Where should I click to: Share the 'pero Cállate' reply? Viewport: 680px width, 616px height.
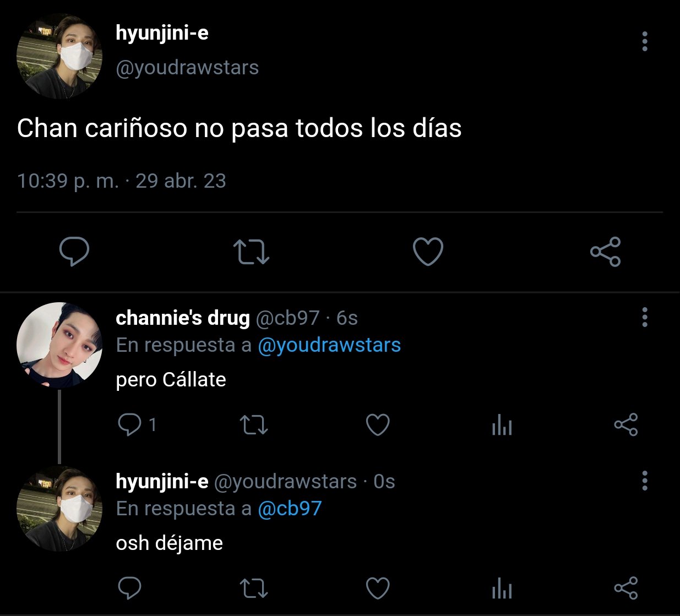[625, 424]
